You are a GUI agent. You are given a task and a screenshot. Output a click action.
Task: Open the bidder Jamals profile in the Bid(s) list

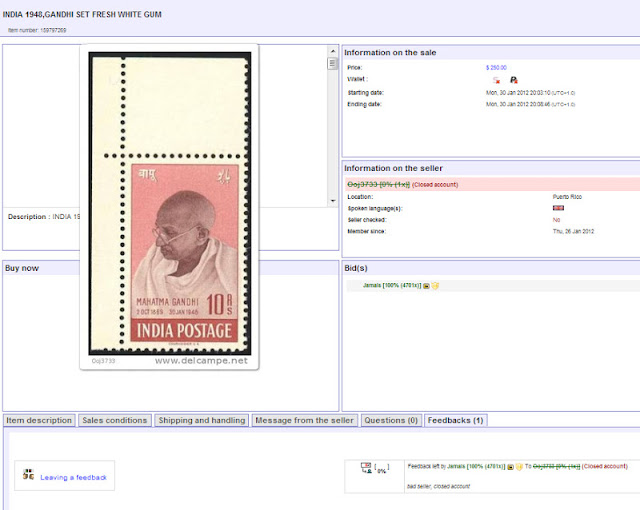click(x=392, y=286)
